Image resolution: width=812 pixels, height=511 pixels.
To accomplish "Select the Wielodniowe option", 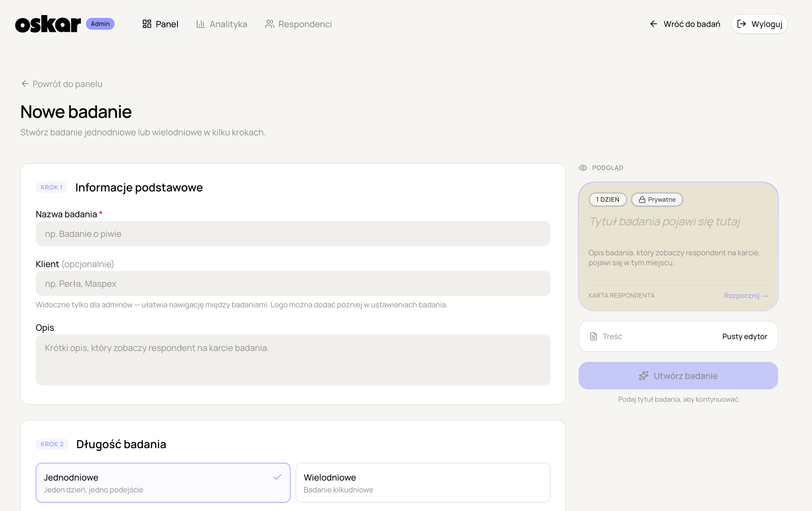I will tap(423, 483).
